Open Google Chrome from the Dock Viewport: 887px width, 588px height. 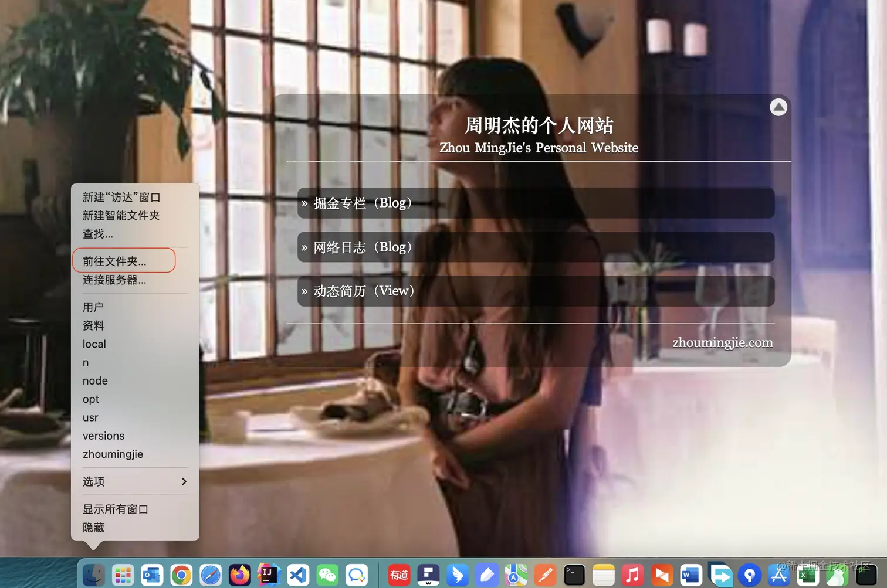pos(181,575)
